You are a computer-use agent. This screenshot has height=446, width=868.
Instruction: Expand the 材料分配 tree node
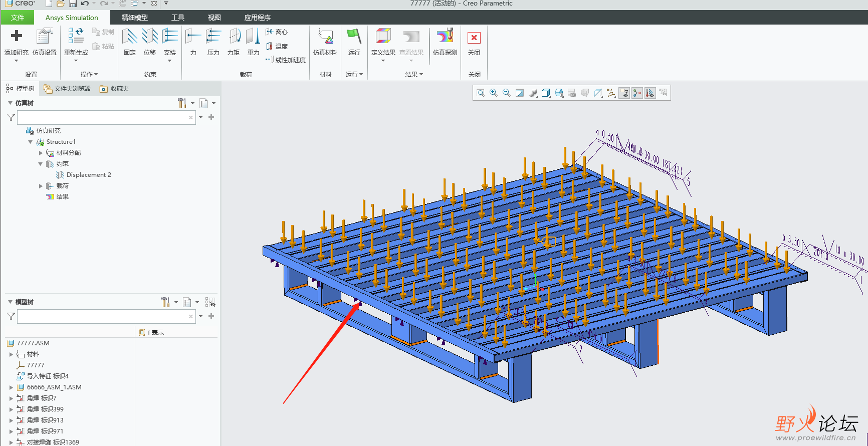coord(41,153)
